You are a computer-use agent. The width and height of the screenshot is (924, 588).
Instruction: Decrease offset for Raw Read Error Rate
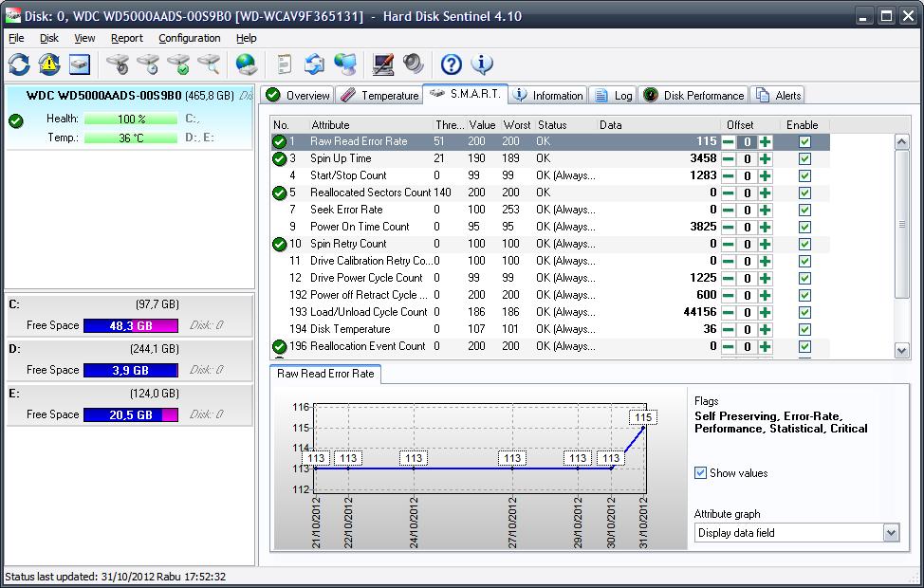click(729, 141)
